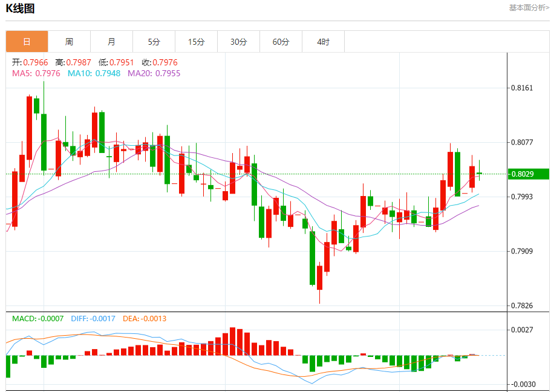Viewport: 551px width, 392px height.
Task: Click the 0.8161 price axis label
Action: pyautogui.click(x=522, y=88)
